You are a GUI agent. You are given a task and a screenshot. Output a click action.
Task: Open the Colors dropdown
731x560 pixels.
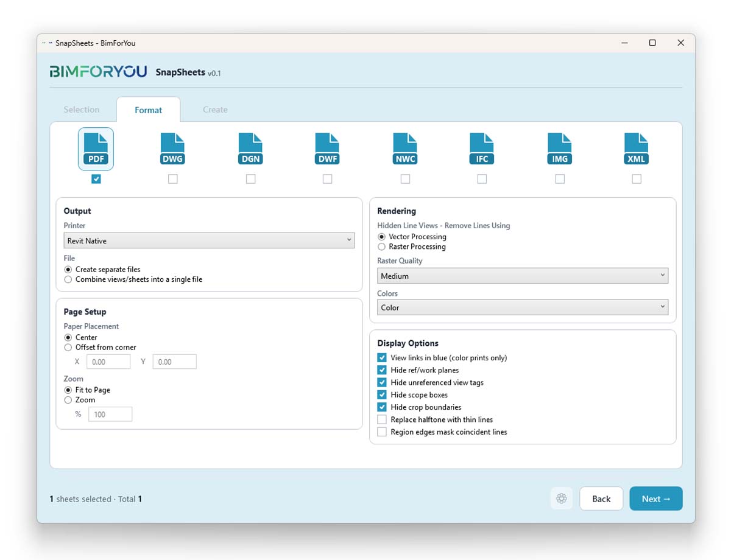[x=523, y=307]
